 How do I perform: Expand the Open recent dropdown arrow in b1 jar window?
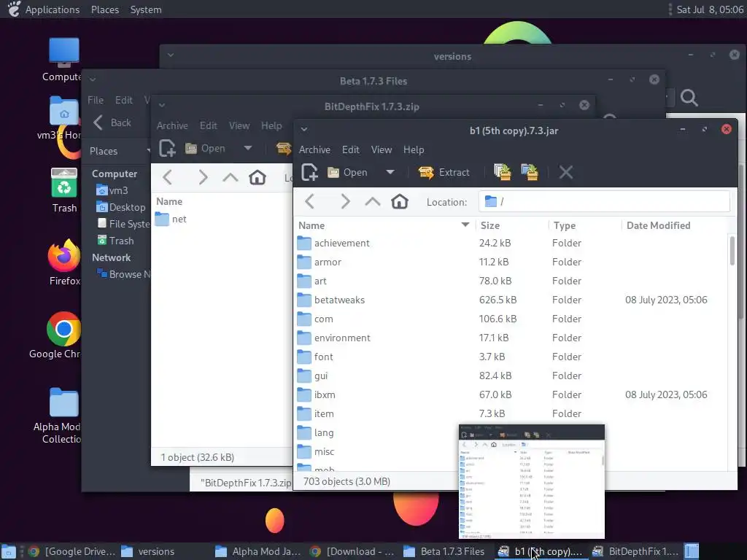pos(390,172)
